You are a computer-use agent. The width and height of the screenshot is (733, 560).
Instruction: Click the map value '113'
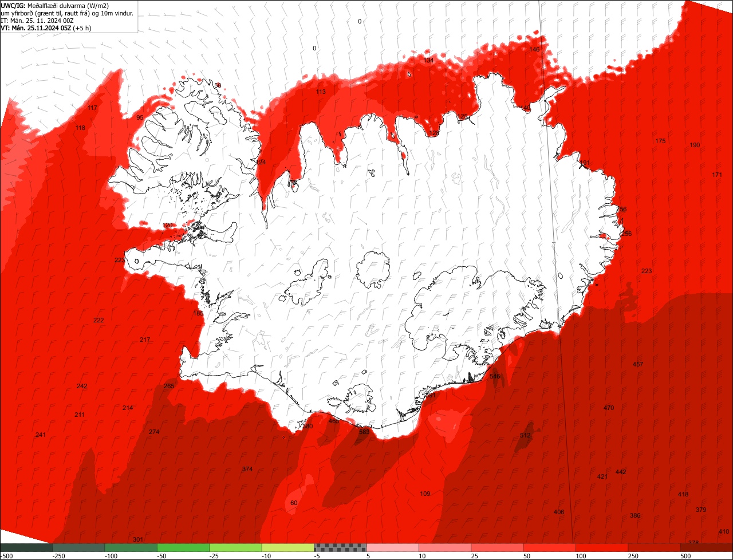click(x=321, y=92)
